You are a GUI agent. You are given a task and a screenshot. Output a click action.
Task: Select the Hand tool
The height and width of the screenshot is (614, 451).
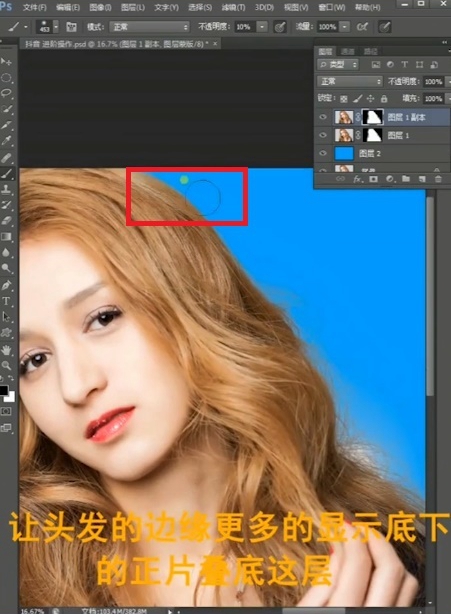point(6,350)
